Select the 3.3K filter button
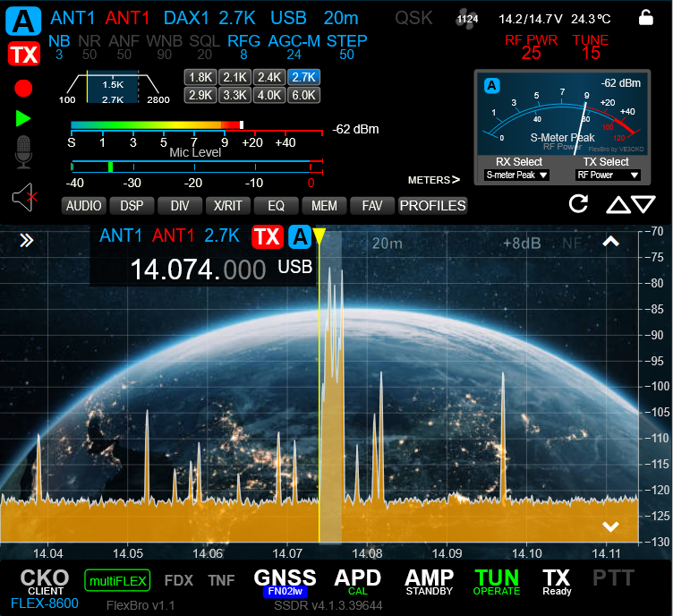Screen dimensions: 673x616 coord(234,95)
